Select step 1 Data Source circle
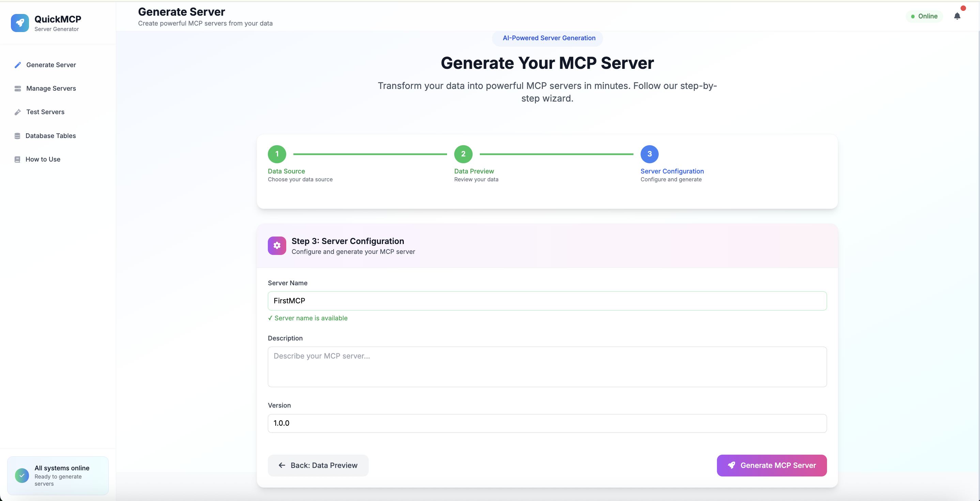This screenshot has height=501, width=980. (x=277, y=154)
